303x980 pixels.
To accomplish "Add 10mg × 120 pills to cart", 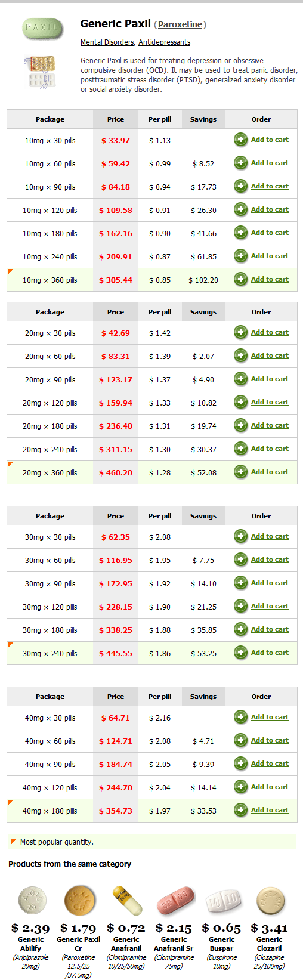I will point(270,209).
